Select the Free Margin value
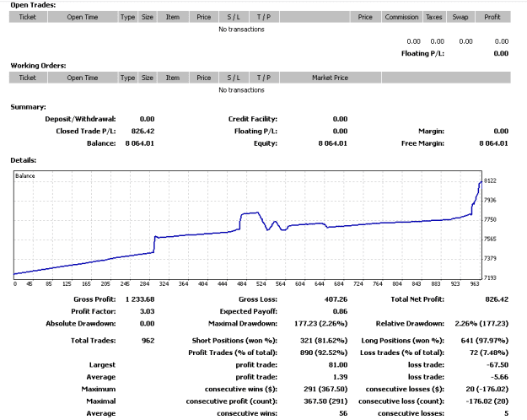The height and width of the screenshot is (420, 527). 493,143
